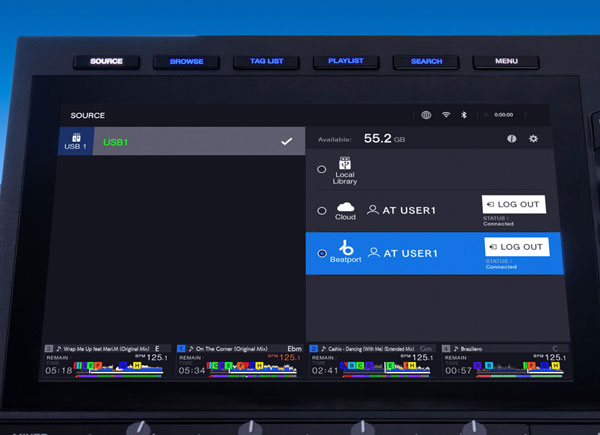This screenshot has height=435, width=600.
Task: Click AT USER1 name in Beatport row
Action: click(x=410, y=253)
